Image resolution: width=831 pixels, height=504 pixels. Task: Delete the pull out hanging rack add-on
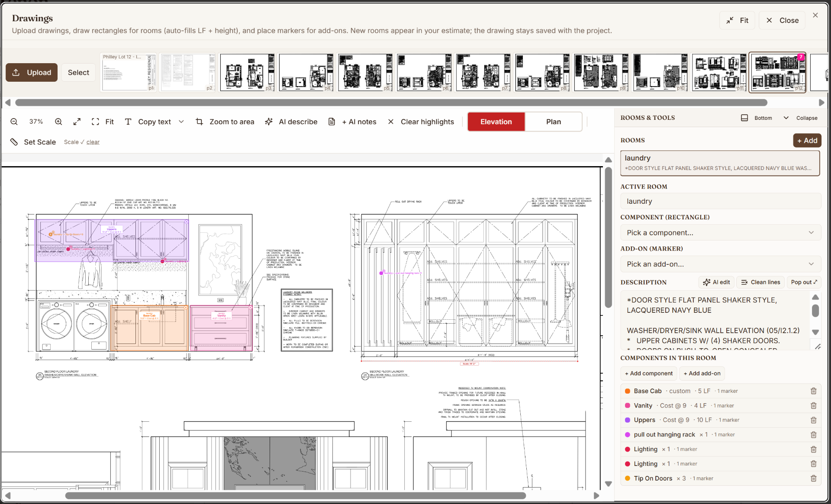tap(813, 435)
